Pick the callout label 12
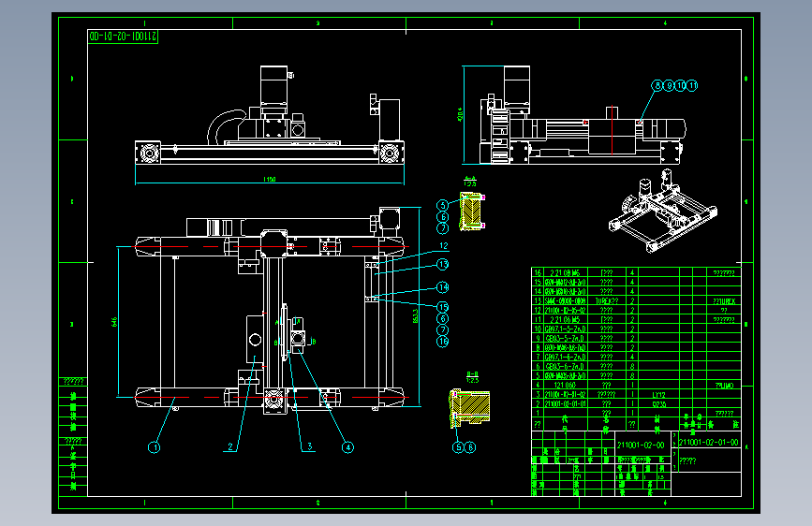The height and width of the screenshot is (526, 812). click(444, 246)
